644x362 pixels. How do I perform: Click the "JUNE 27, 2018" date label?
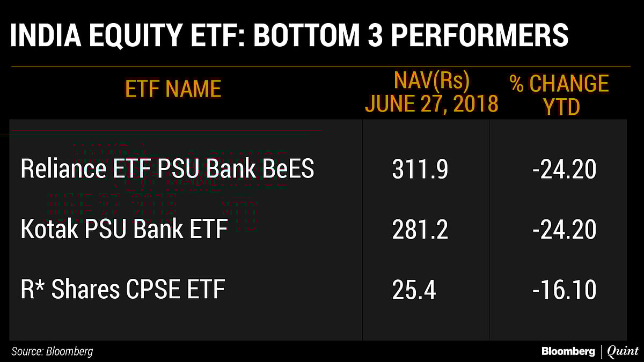431,104
